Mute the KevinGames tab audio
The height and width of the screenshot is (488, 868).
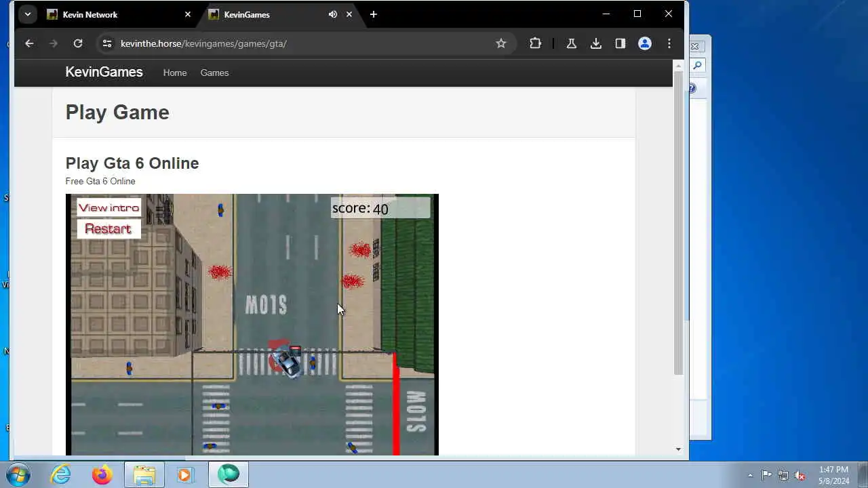point(332,14)
